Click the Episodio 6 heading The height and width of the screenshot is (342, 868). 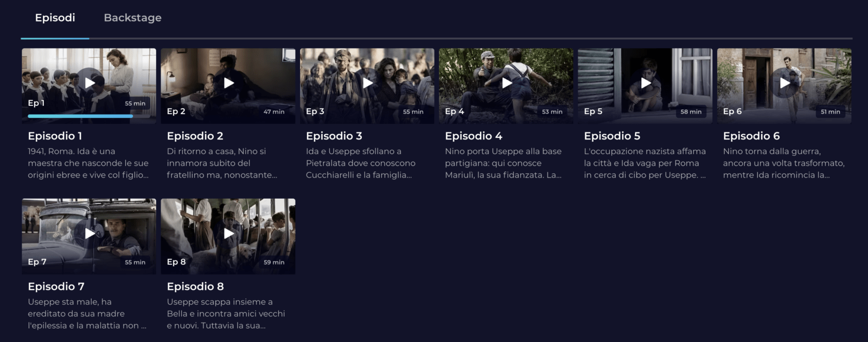(x=751, y=136)
